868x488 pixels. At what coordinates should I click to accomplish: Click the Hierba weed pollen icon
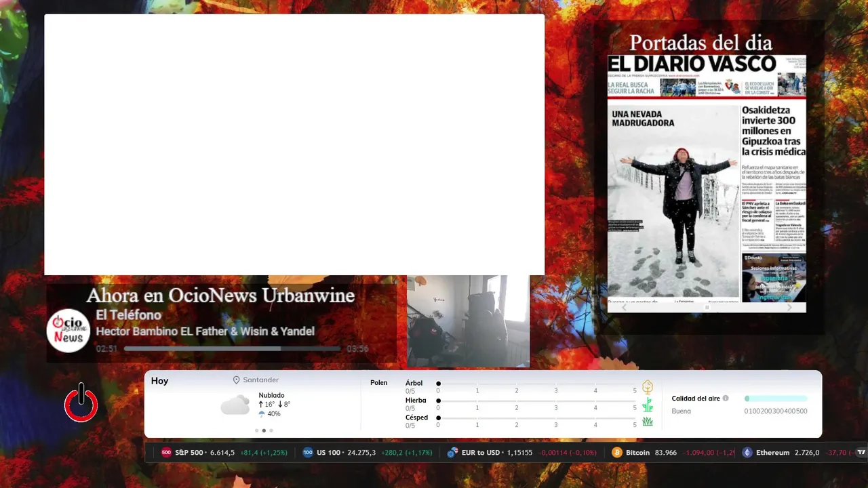648,405
